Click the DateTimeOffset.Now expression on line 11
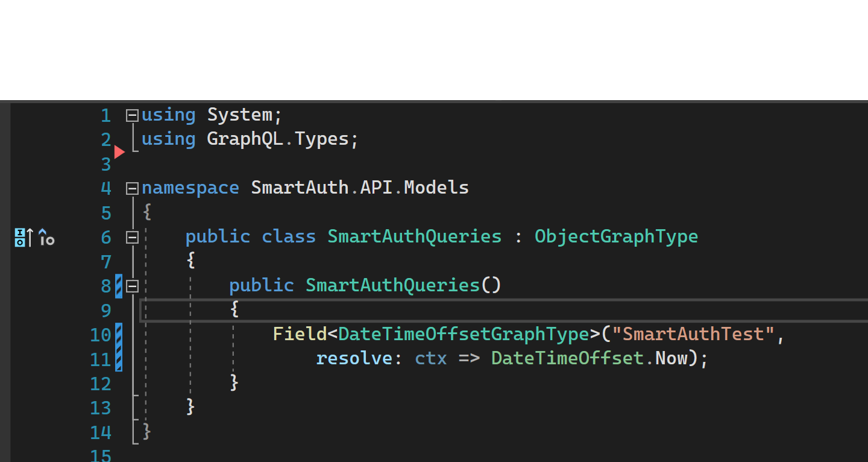Screen dimensions: 868x462 tap(588, 358)
